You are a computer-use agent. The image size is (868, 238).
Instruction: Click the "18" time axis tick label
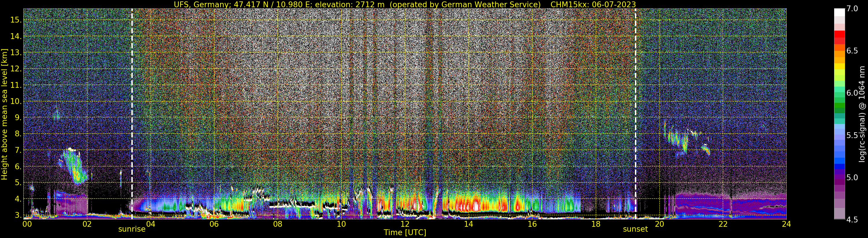(x=596, y=224)
